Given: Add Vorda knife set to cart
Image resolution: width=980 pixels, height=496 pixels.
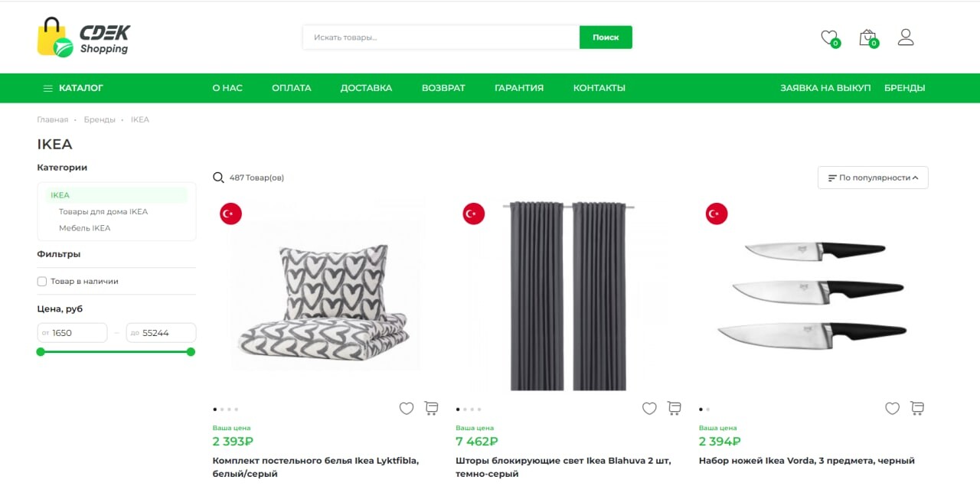Looking at the screenshot, I should click(x=917, y=409).
